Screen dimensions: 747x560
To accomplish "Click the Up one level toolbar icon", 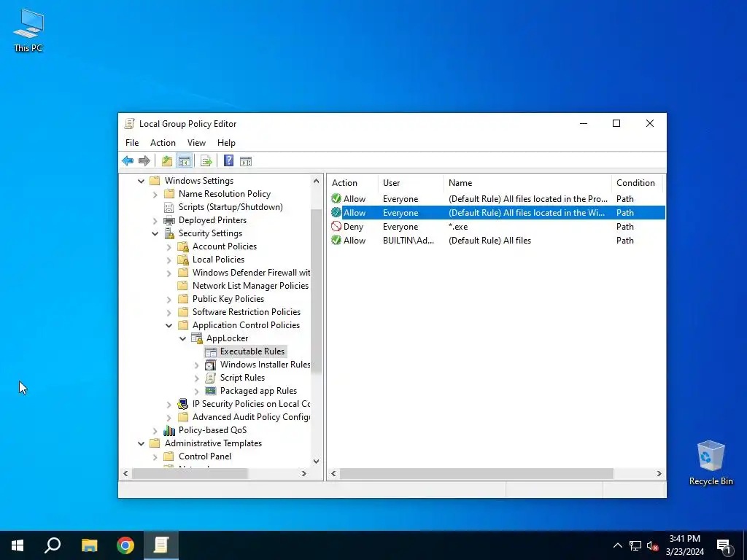I will [x=167, y=161].
